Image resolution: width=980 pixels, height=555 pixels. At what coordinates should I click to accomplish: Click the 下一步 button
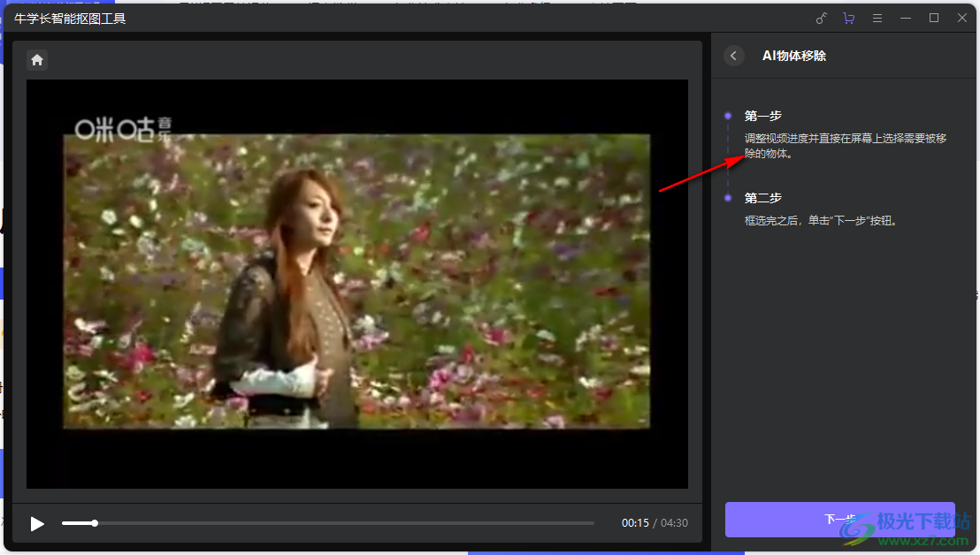pyautogui.click(x=839, y=520)
